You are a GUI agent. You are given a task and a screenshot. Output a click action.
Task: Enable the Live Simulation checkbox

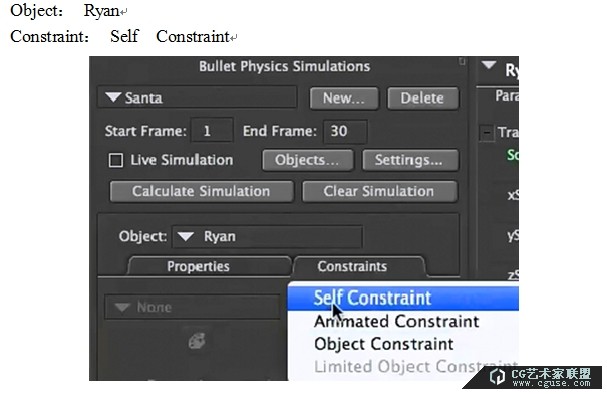[116, 160]
